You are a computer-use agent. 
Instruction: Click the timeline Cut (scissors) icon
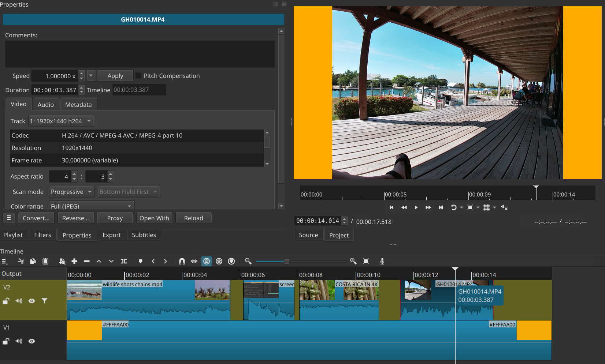point(21,261)
